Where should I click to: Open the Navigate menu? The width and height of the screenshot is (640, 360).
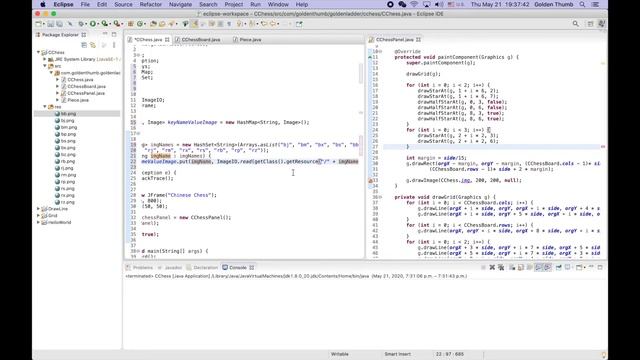[180, 4]
